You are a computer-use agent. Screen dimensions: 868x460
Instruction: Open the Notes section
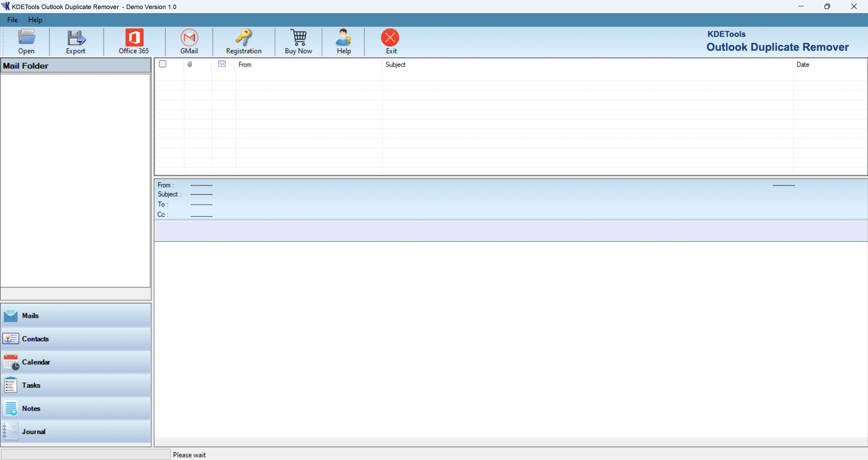[x=76, y=408]
